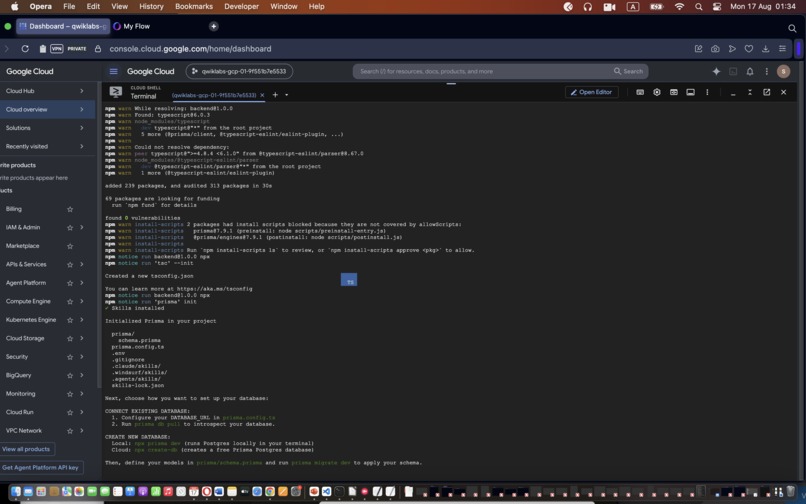The image size is (806, 504).
Task: Open the Developer menu
Action: click(x=242, y=6)
